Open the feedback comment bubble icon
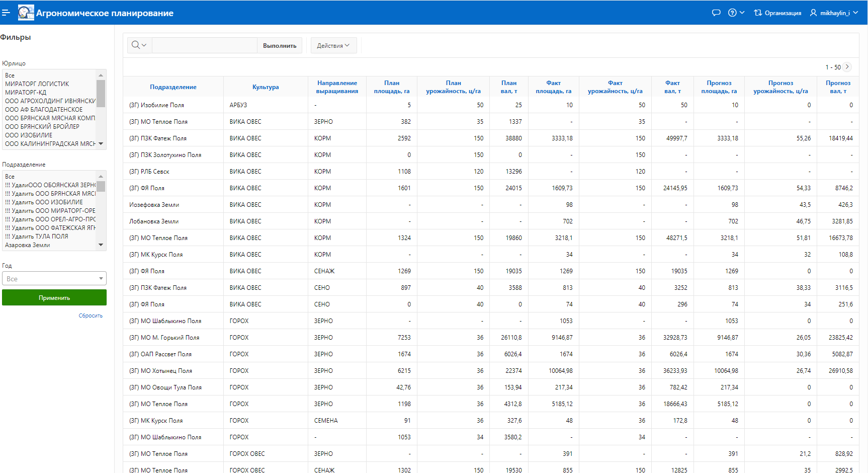This screenshot has height=473, width=868. 716,13
